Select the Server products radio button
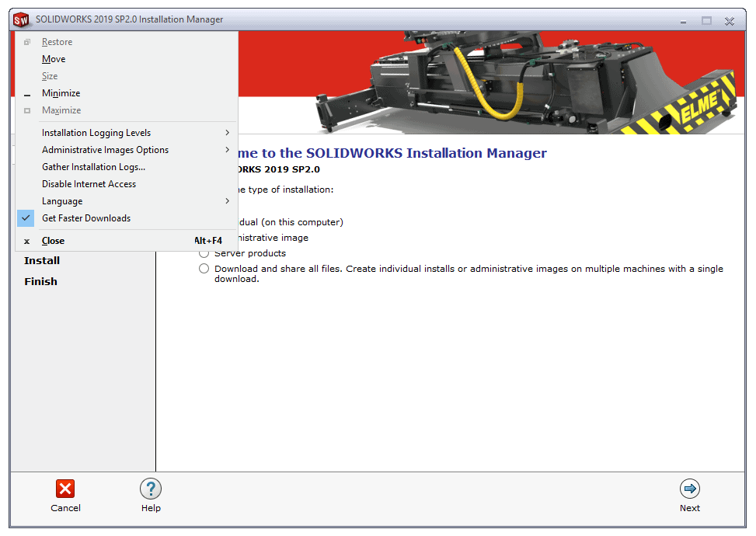The height and width of the screenshot is (536, 756). [x=204, y=253]
